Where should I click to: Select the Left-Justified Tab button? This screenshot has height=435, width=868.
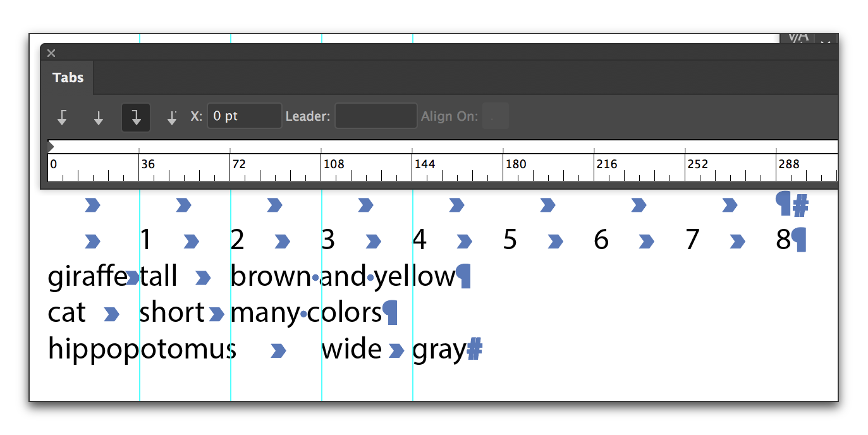pos(62,118)
